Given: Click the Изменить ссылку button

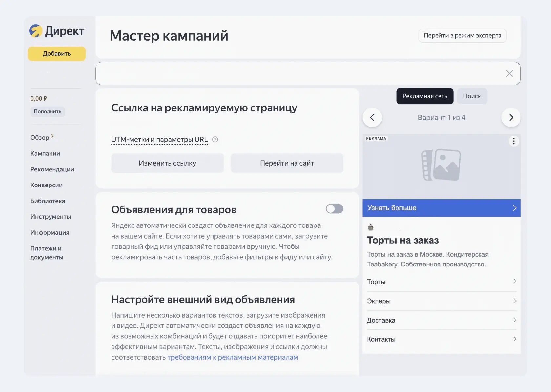Looking at the screenshot, I should [x=168, y=163].
